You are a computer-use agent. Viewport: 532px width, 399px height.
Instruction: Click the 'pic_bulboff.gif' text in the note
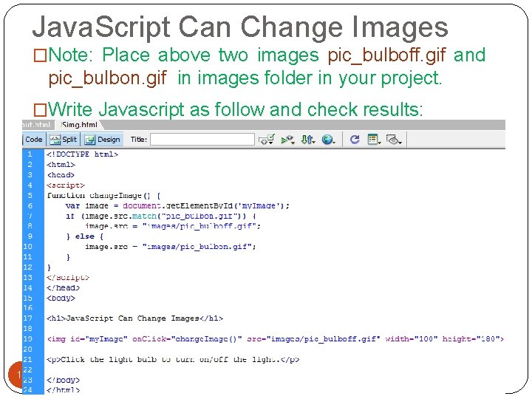click(x=386, y=55)
